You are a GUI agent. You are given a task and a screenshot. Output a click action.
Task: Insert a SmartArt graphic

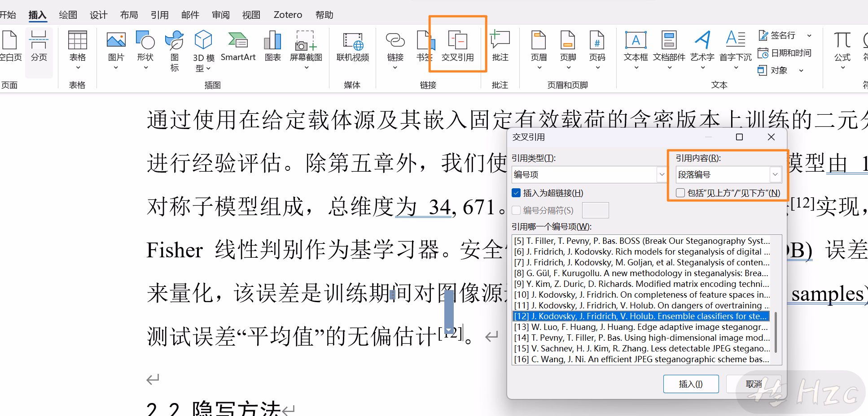coord(238,46)
